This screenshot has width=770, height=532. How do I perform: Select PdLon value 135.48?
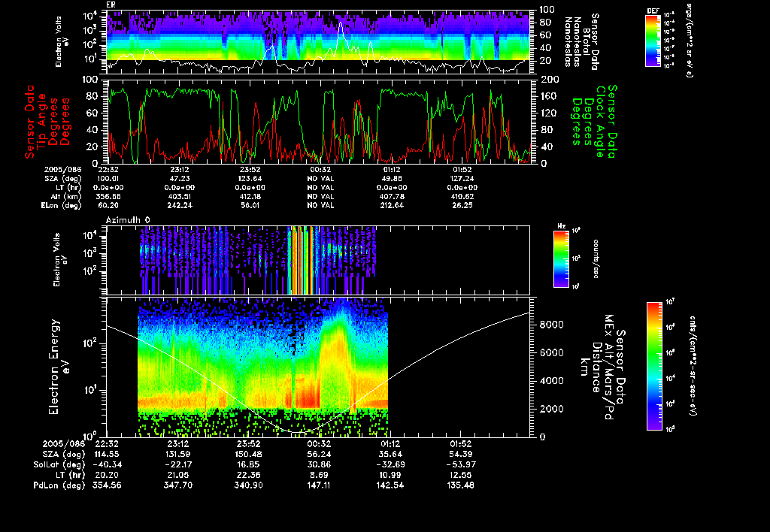click(460, 485)
